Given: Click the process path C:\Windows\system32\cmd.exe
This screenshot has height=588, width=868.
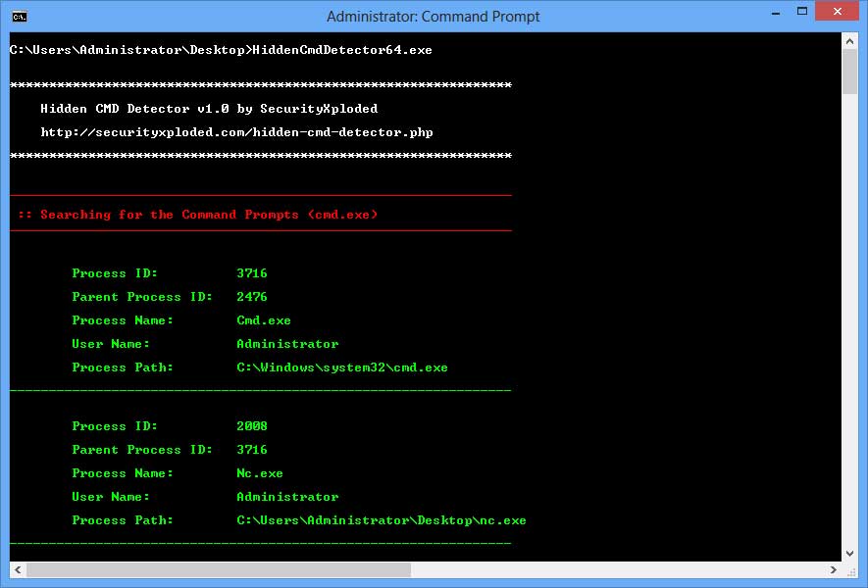Looking at the screenshot, I should 342,367.
